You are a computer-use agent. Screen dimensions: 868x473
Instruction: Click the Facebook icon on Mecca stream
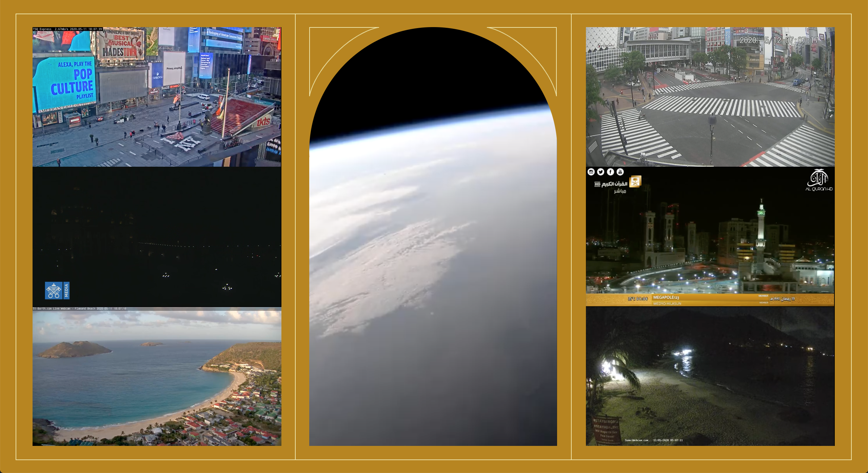click(x=610, y=172)
